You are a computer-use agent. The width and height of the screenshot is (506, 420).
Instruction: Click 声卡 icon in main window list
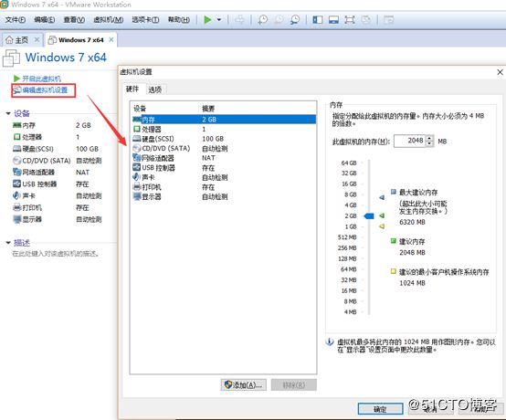(x=17, y=195)
